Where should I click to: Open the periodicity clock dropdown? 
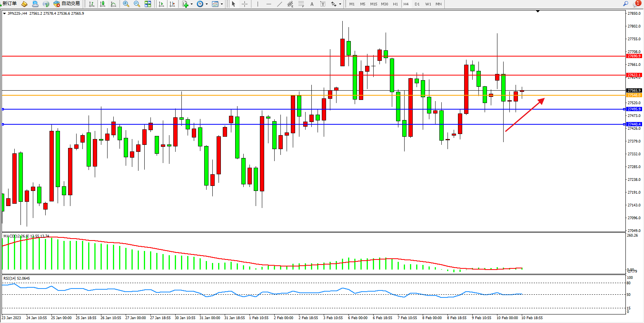[207, 4]
